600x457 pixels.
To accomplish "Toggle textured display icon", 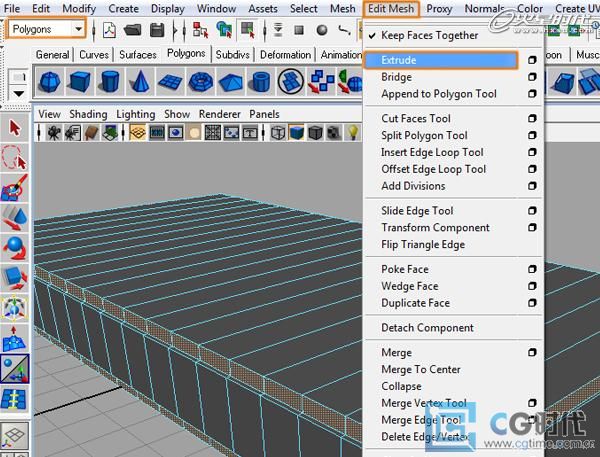I will (x=334, y=133).
